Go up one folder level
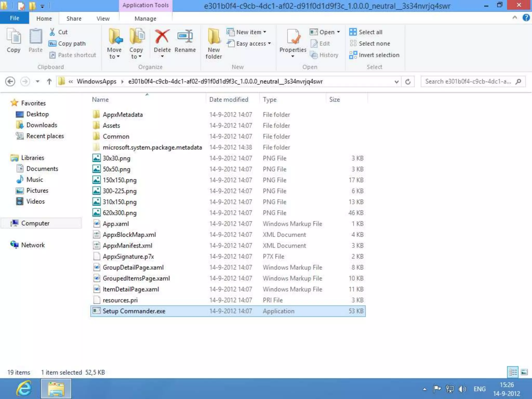 coord(49,82)
